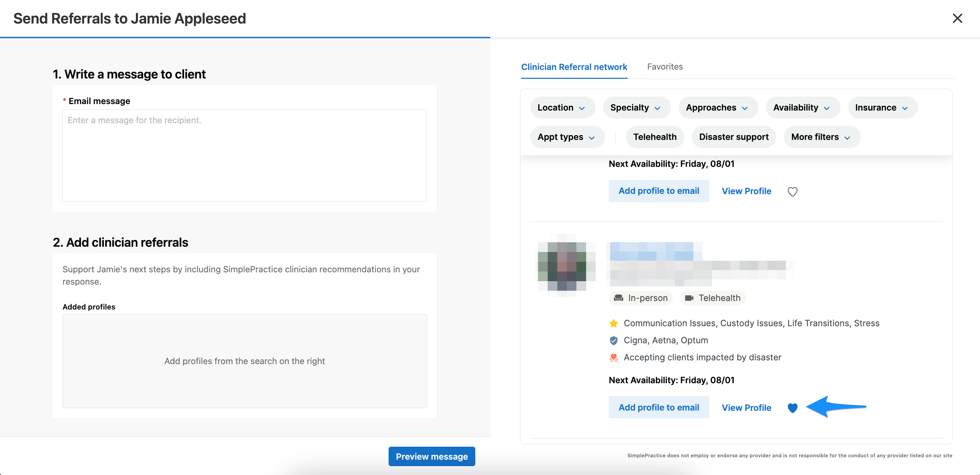Toggle the Disaster support filter chip

tap(733, 137)
